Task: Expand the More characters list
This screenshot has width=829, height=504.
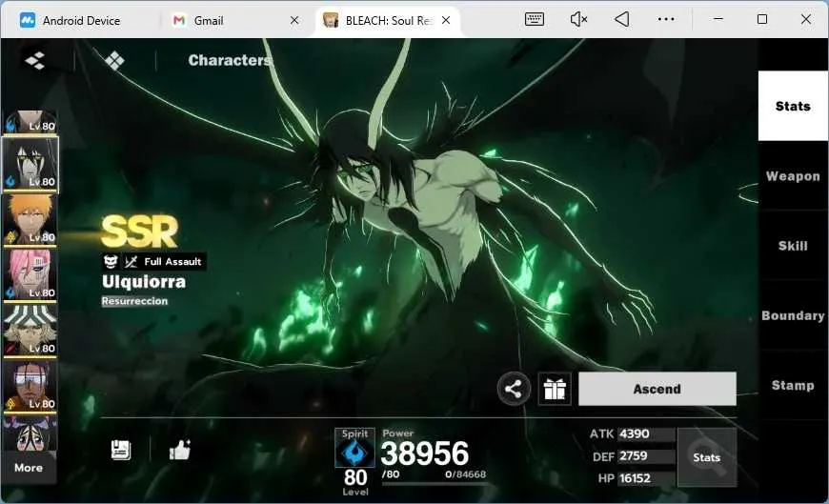Action: coord(30,468)
